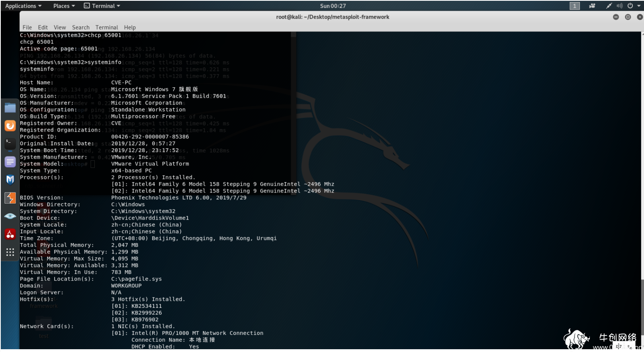Click processor entry '[02]: Intel64 Family 6'

point(223,191)
